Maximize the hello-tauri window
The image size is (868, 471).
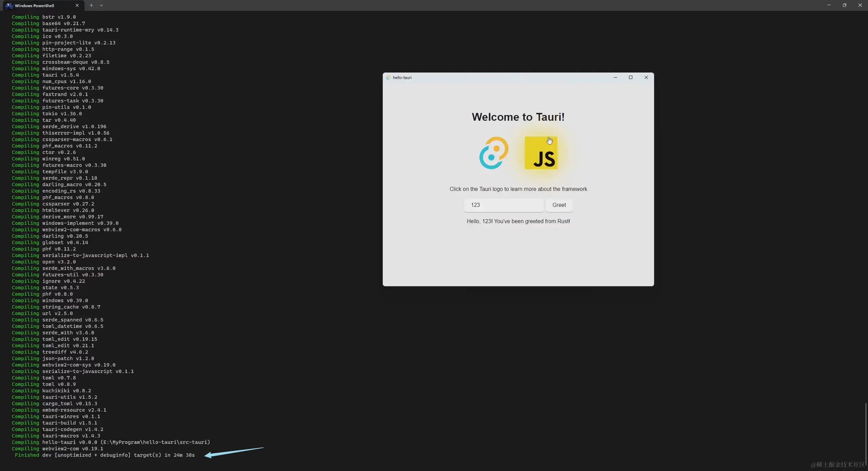[631, 78]
